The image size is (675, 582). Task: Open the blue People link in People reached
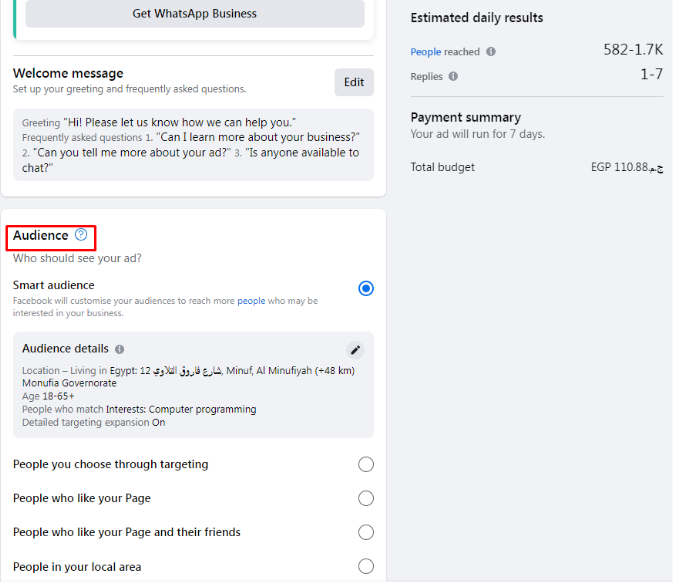click(425, 52)
